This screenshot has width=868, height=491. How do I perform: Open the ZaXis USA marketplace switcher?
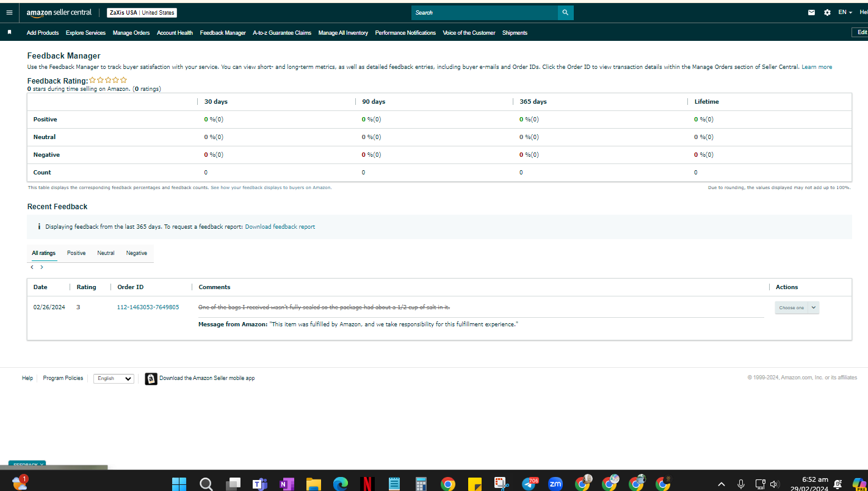click(142, 13)
